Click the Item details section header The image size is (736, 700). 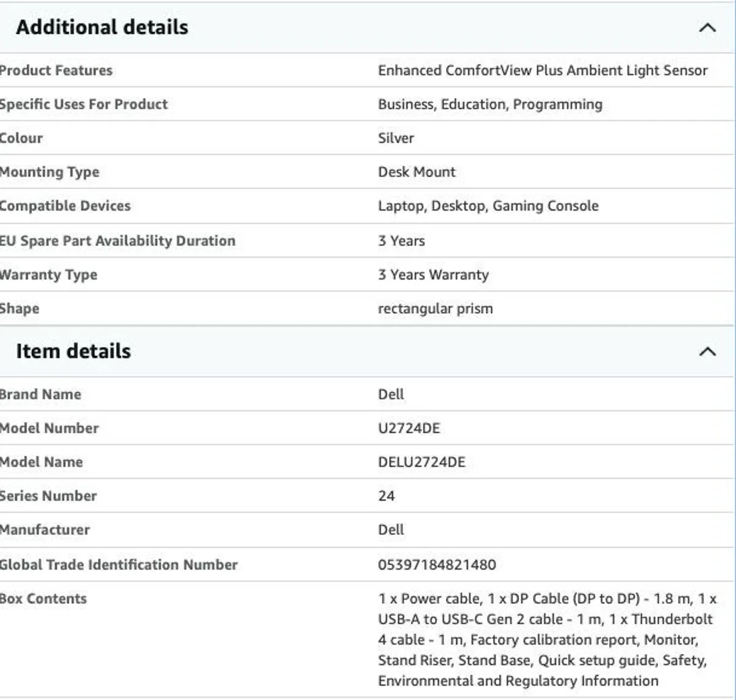coord(73,351)
